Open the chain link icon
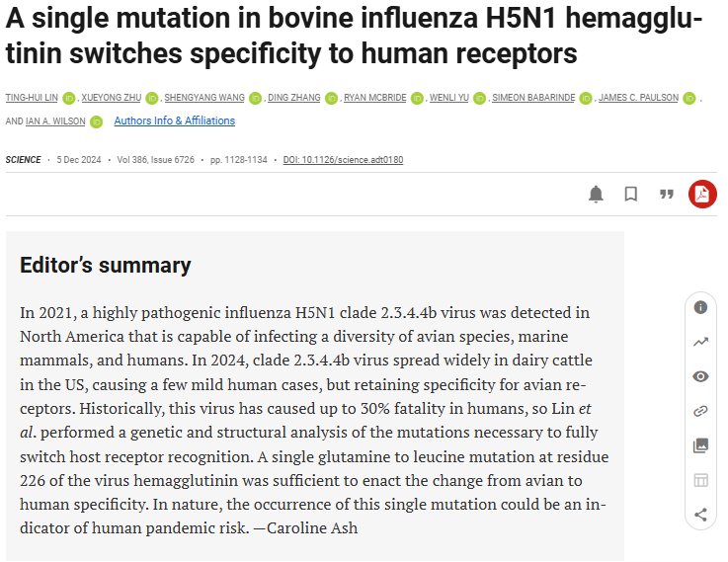728x562 pixels. click(700, 411)
